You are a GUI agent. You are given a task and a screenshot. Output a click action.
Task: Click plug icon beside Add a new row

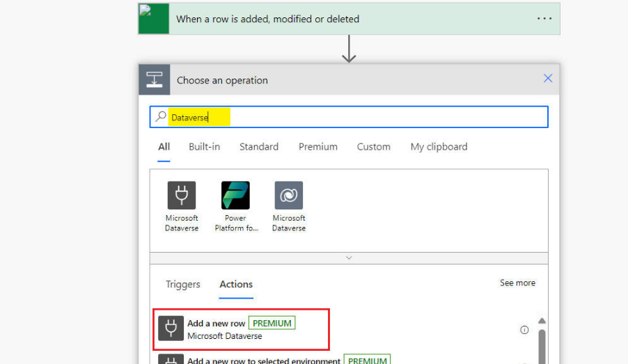coord(171,329)
